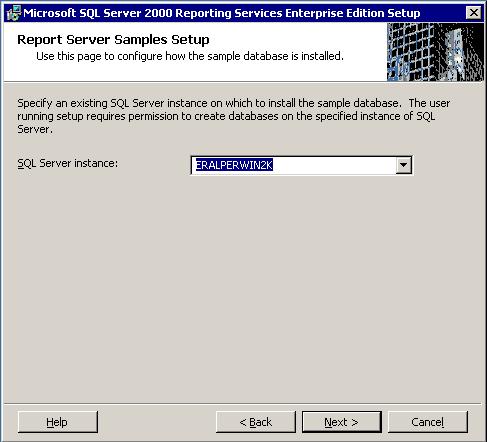Click the 'SQL Server instance:' label
487x442 pixels.
tap(68, 163)
